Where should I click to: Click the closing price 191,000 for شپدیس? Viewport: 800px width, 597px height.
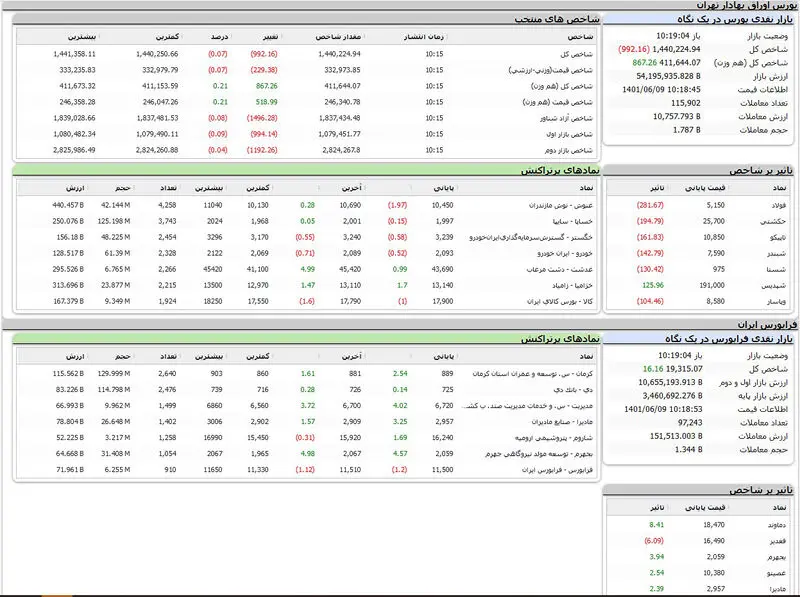tap(712, 286)
